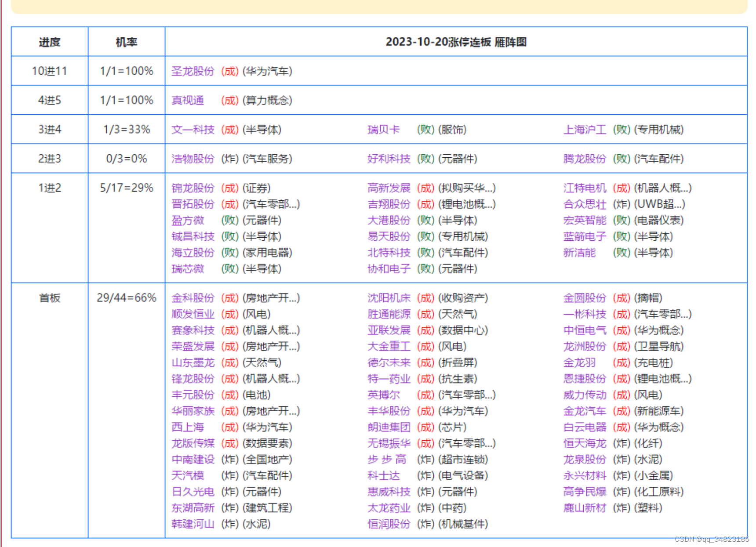Click the 沈阳机床 stock link

click(389, 298)
